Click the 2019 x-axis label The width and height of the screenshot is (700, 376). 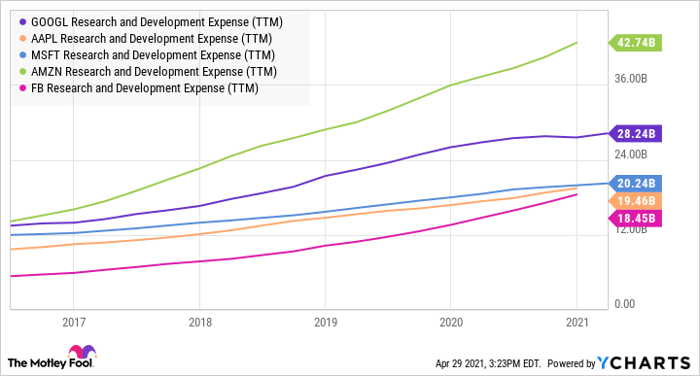[325, 322]
